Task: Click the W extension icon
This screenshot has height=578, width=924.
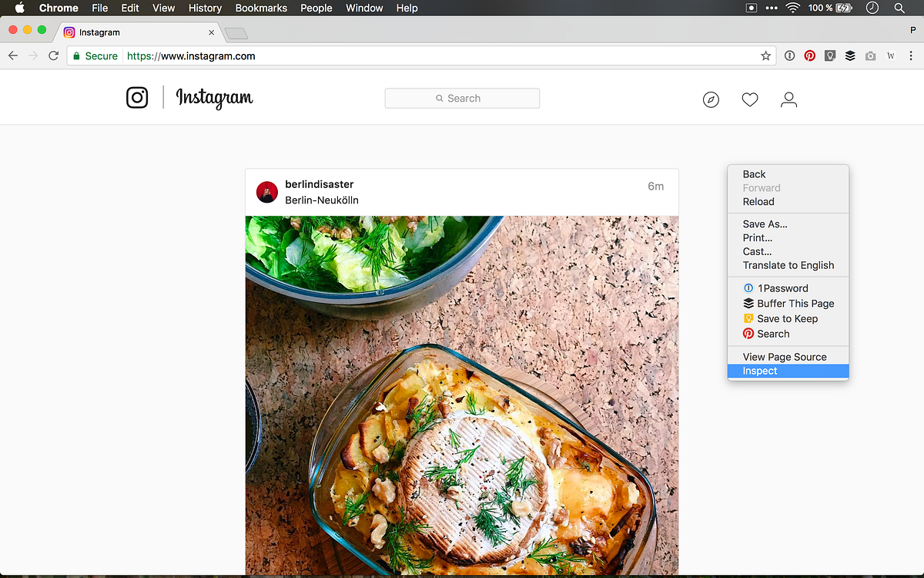Action: coord(891,55)
